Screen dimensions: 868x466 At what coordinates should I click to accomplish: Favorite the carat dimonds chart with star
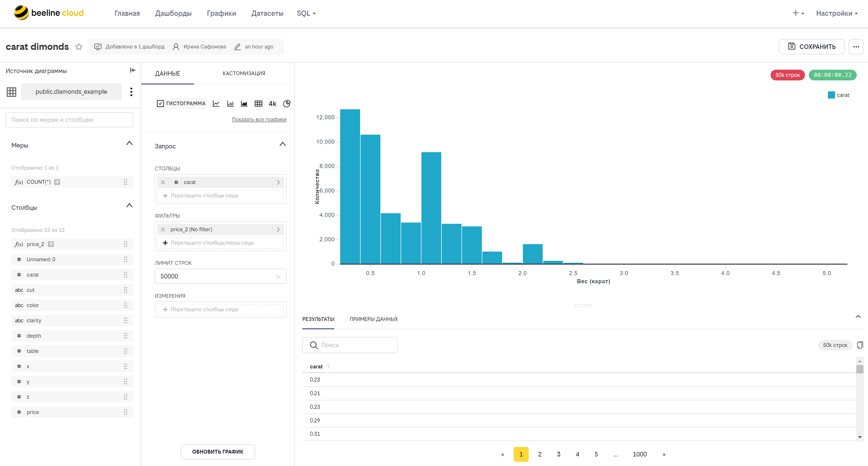[x=79, y=47]
